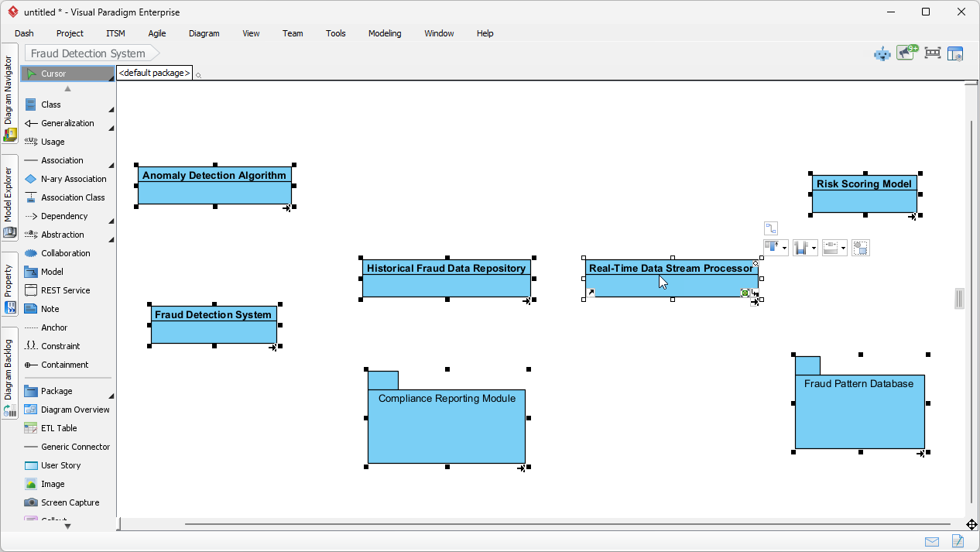The width and height of the screenshot is (980, 552).
Task: Click the fit-to-window toolbar icon
Action: pos(932,53)
